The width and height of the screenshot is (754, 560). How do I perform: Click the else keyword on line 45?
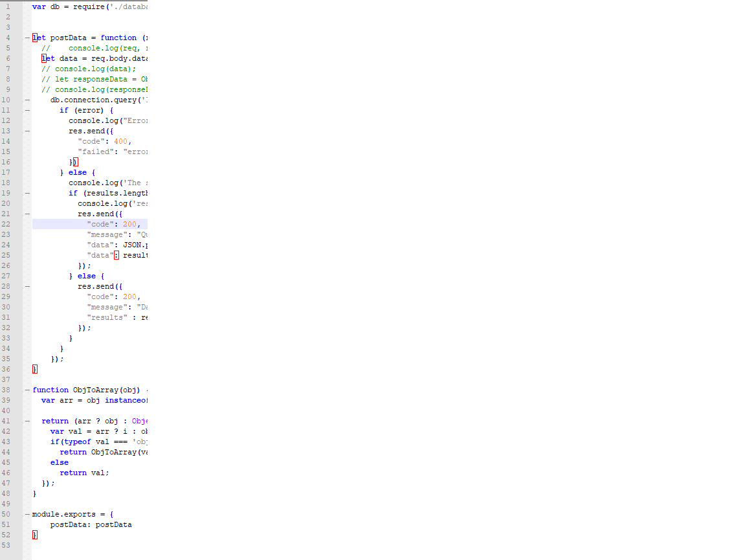tap(60, 462)
